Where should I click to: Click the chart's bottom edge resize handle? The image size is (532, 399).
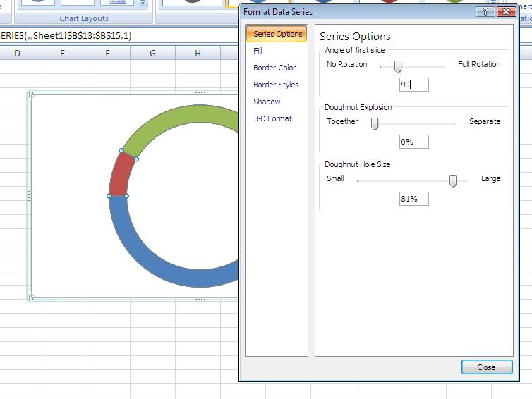click(x=200, y=300)
